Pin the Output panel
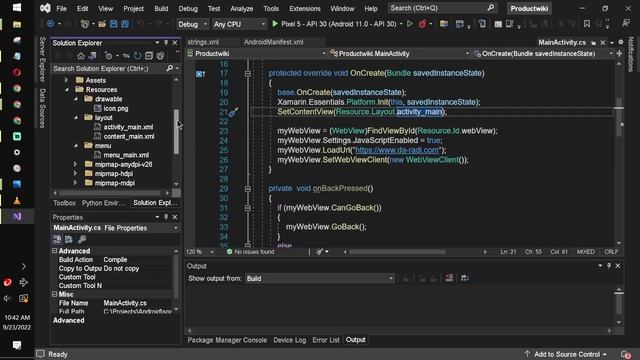 (x=609, y=266)
